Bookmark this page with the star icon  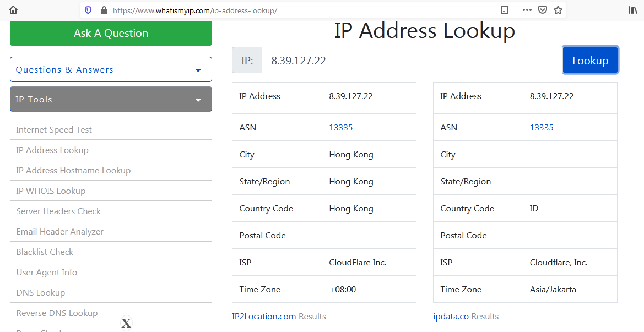pos(558,10)
